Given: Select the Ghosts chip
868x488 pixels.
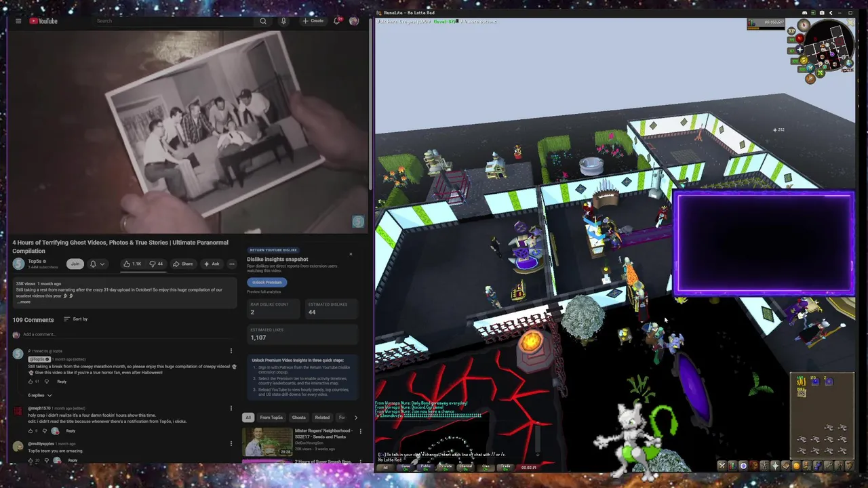Looking at the screenshot, I should pos(298,418).
